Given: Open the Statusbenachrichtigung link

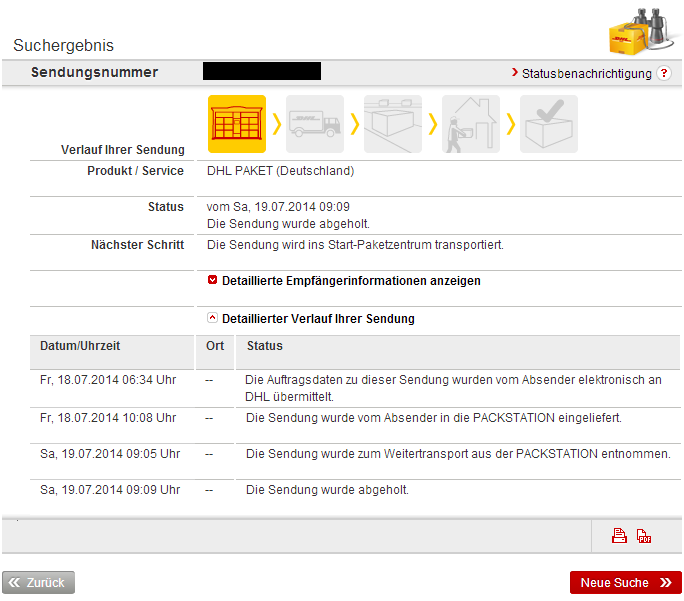Looking at the screenshot, I should tap(585, 74).
